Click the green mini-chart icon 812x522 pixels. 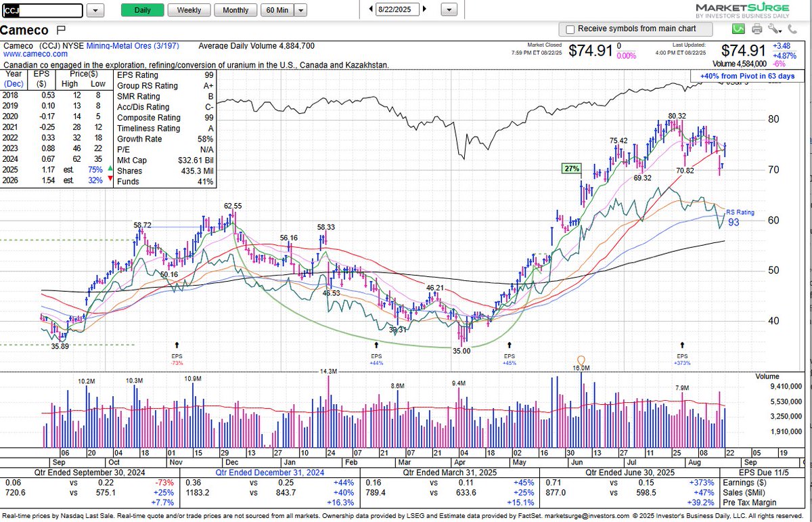739,28
